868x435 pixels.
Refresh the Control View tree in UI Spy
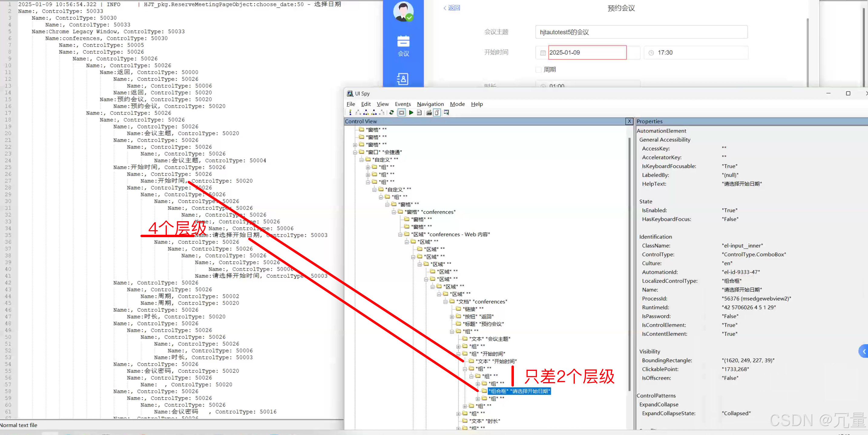392,113
